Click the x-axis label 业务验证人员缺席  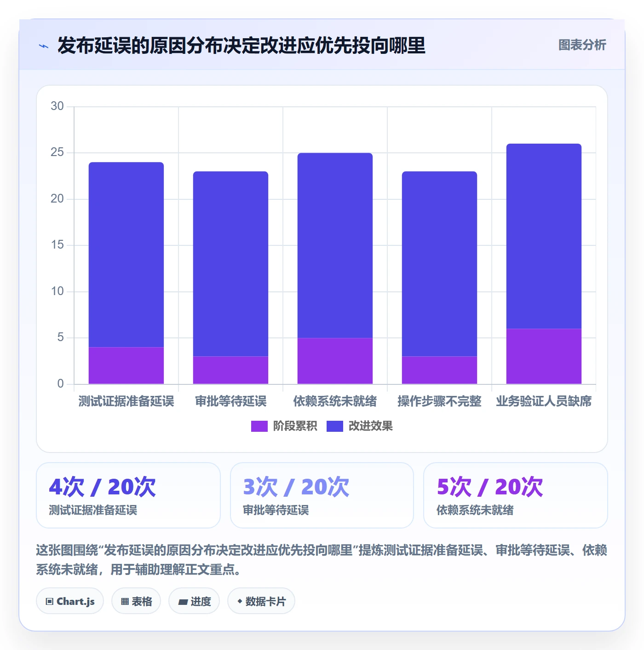tap(544, 401)
